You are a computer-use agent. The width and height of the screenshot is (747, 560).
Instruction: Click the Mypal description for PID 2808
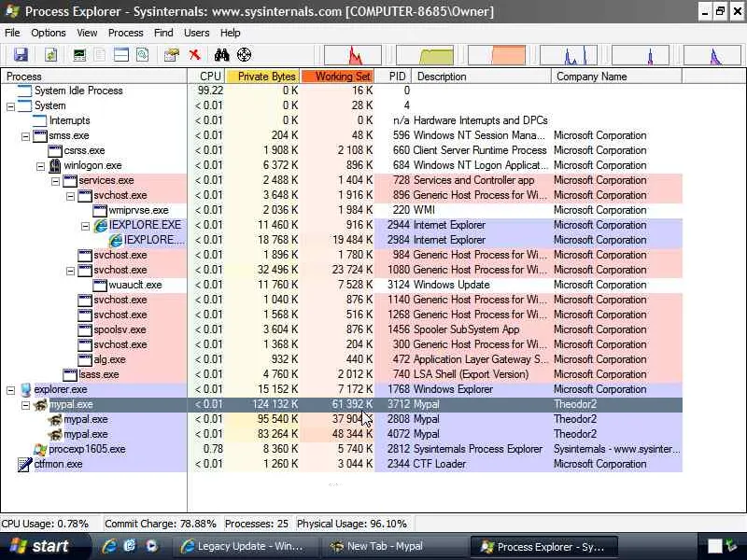(427, 419)
